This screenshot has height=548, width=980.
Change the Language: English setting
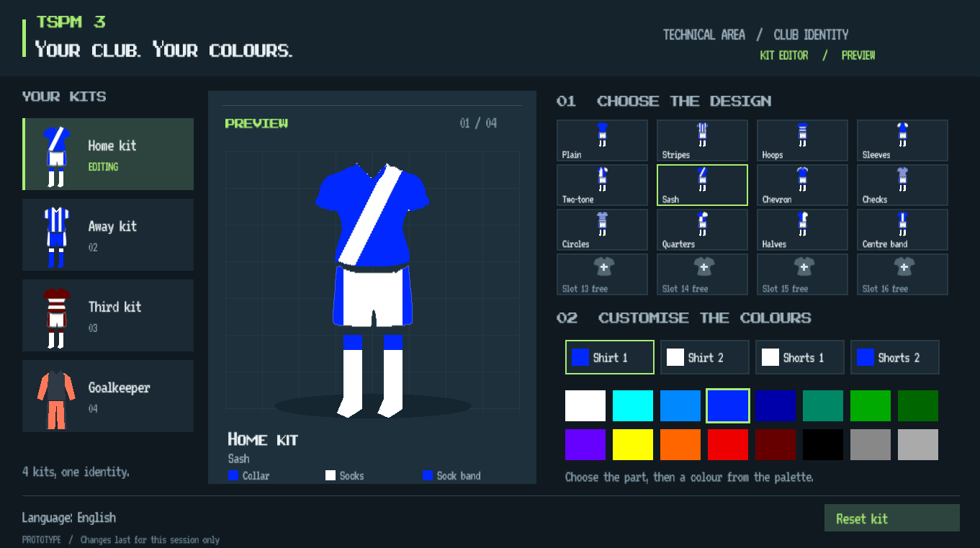click(x=69, y=518)
